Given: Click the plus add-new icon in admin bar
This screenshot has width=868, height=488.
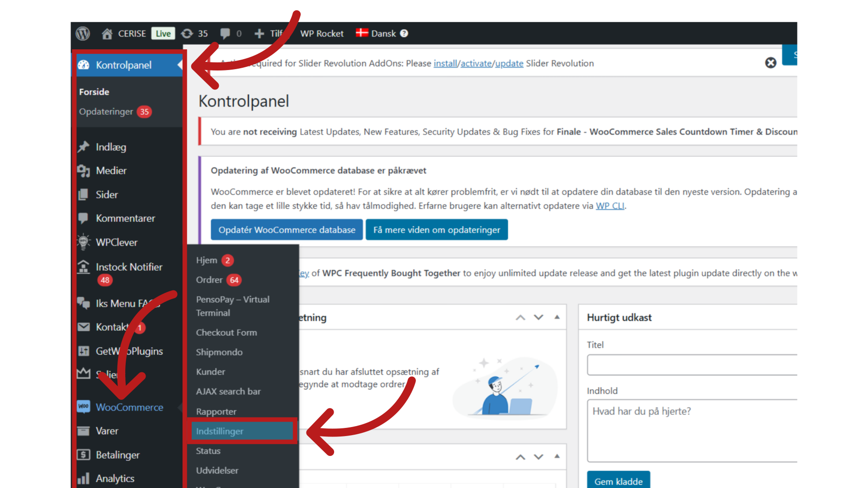Looking at the screenshot, I should pos(259,33).
